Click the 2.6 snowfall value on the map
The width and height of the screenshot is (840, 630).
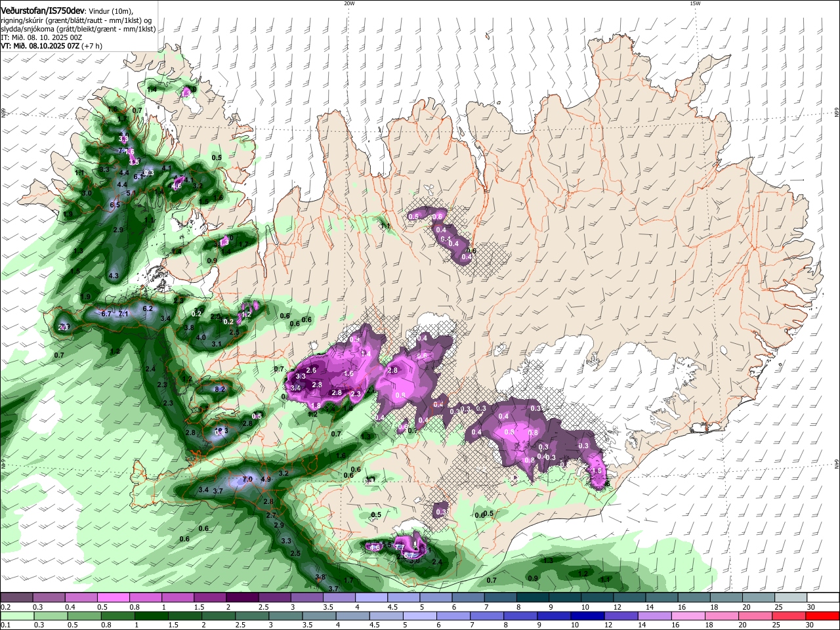pos(312,371)
